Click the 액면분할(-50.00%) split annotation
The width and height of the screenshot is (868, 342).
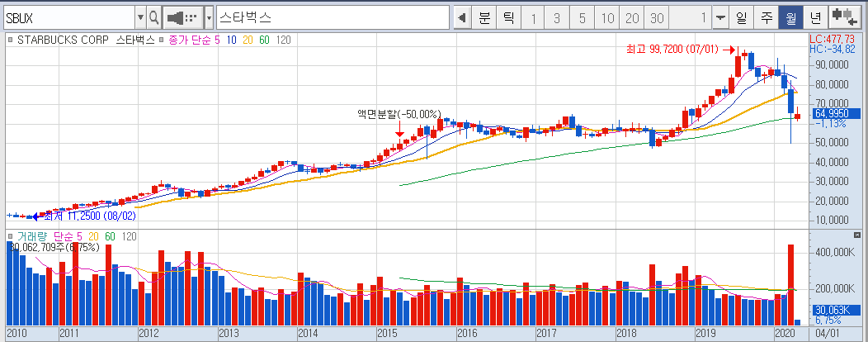click(x=399, y=114)
